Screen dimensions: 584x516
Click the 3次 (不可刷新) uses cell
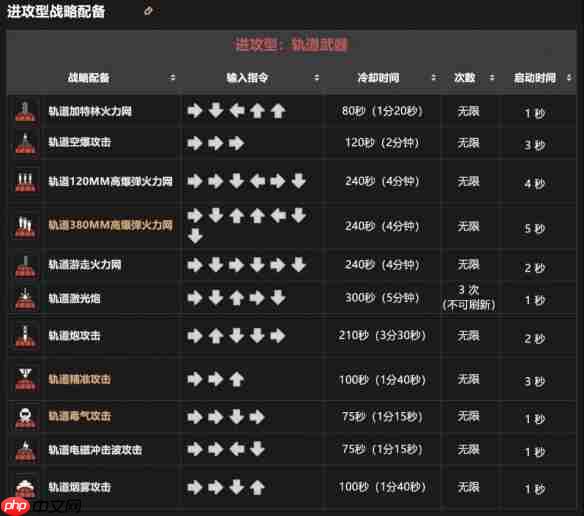click(469, 298)
